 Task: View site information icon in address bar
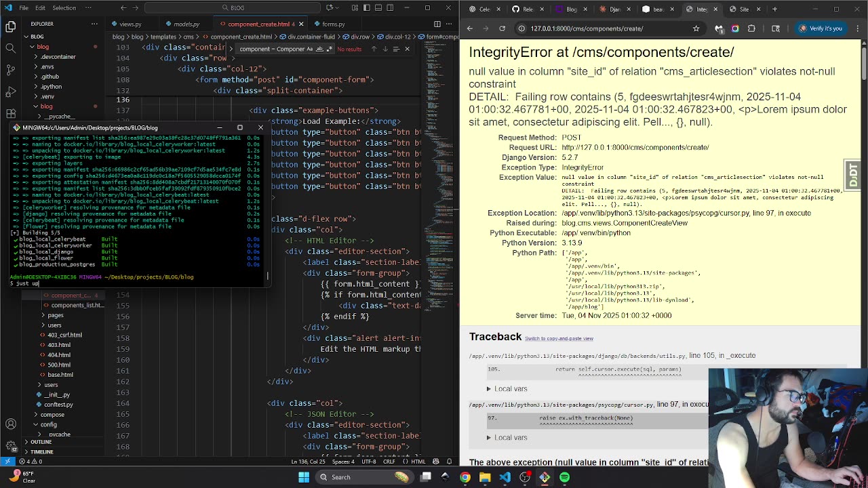521,28
